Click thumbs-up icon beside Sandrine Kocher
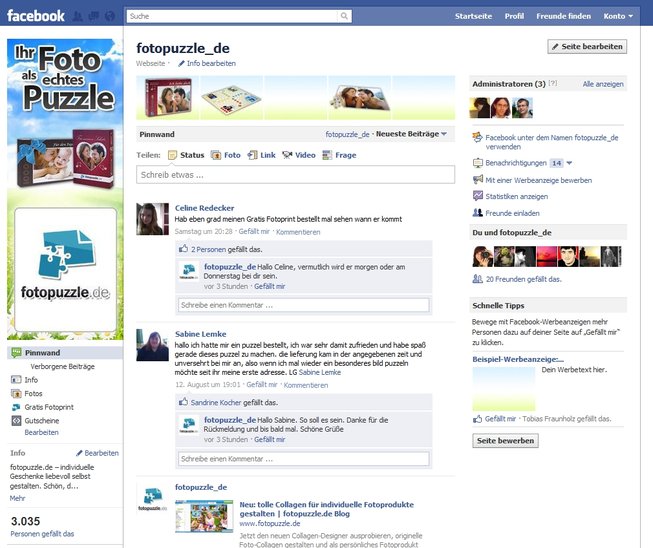Image resolution: width=653 pixels, height=548 pixels. click(x=183, y=402)
